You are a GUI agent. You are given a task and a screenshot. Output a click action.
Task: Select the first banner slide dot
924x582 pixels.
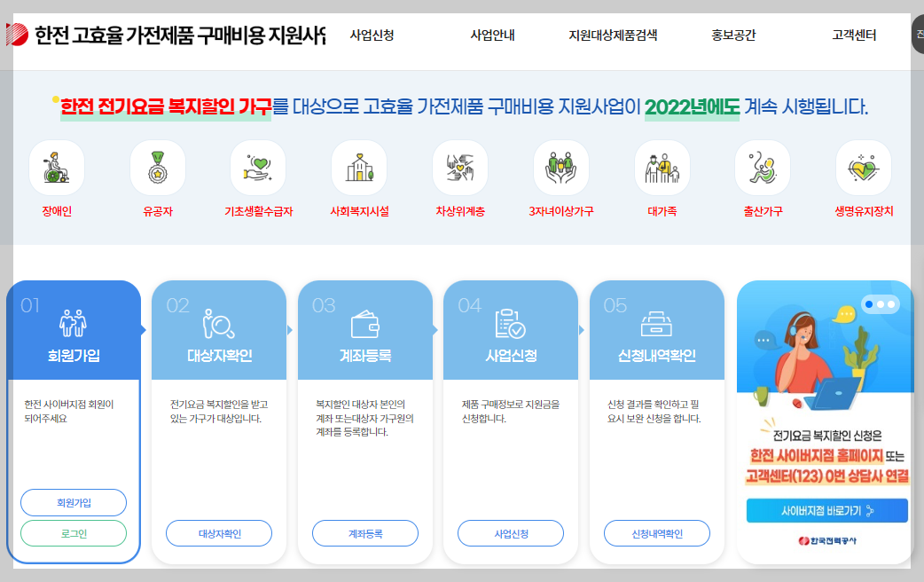coord(869,304)
